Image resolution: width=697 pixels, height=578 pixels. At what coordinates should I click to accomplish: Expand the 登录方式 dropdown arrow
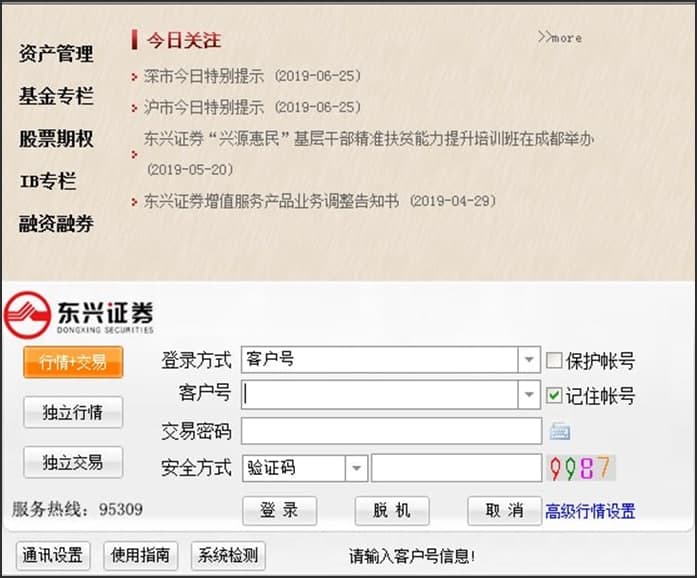coord(529,359)
